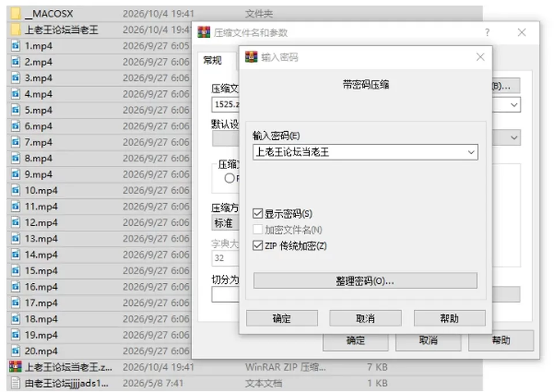Select the text document file icon
The height and width of the screenshot is (392, 554).
pos(16,383)
